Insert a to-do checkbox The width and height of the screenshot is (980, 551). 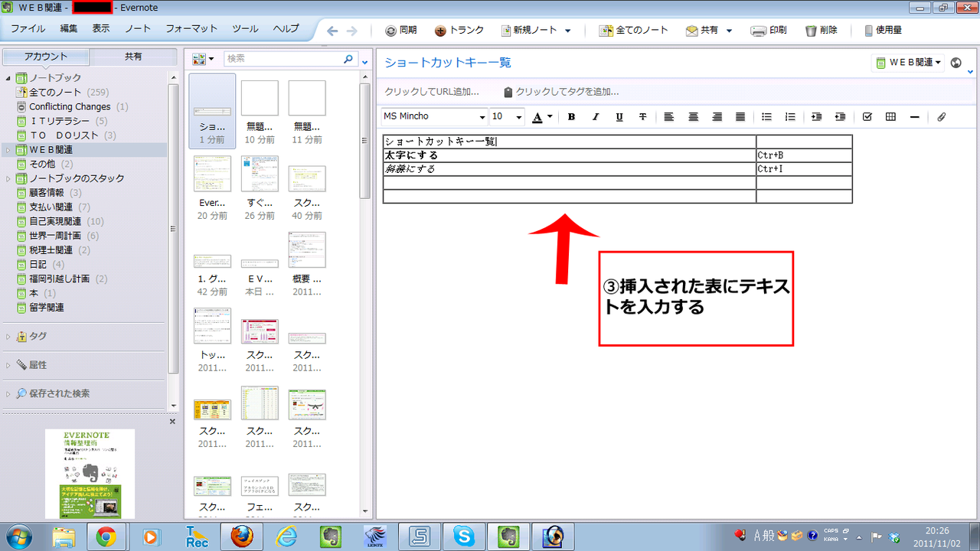coord(867,117)
